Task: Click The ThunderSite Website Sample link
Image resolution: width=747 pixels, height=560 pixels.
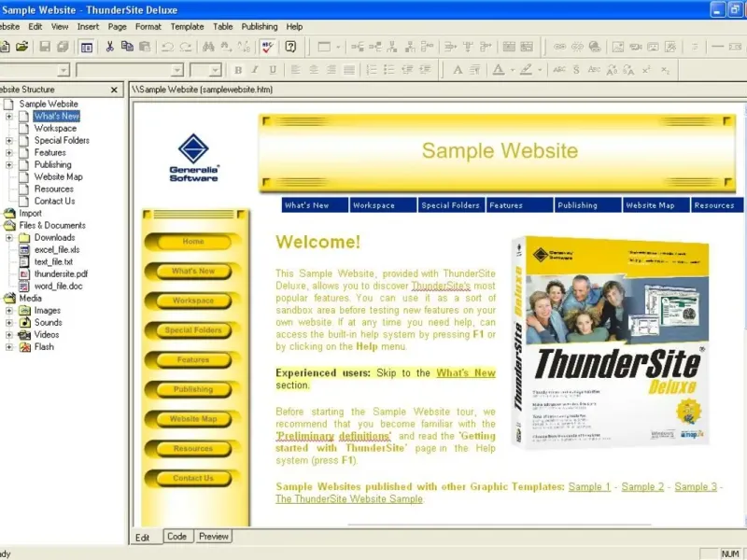Action: pos(349,498)
